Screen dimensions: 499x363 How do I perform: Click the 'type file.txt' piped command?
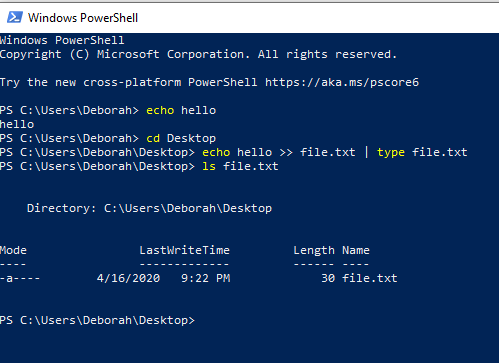click(422, 152)
